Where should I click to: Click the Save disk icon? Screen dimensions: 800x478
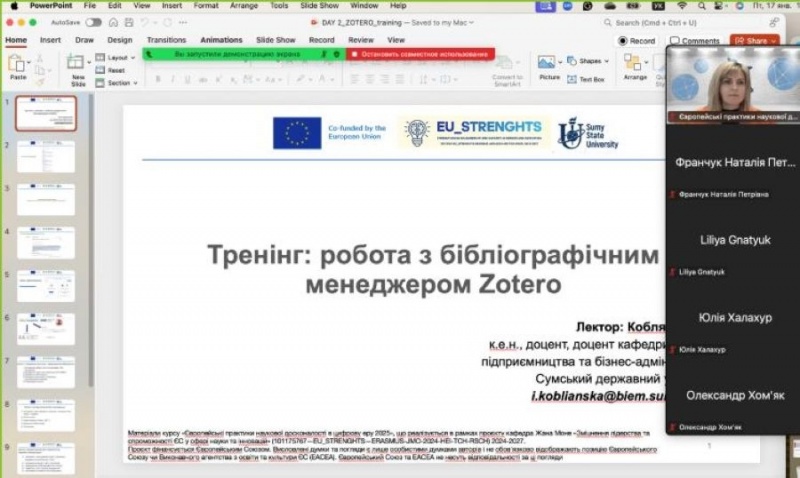(x=129, y=22)
